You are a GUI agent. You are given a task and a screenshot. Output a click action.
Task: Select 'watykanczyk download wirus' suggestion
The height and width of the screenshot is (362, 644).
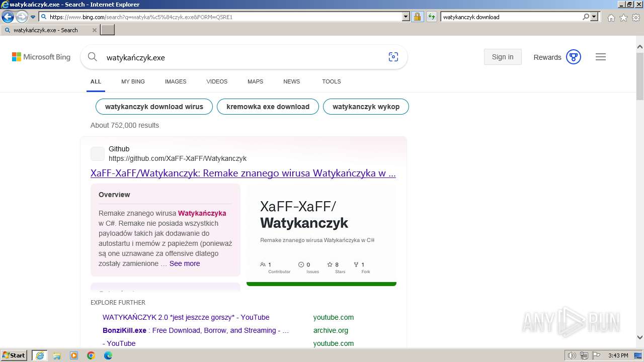154,107
